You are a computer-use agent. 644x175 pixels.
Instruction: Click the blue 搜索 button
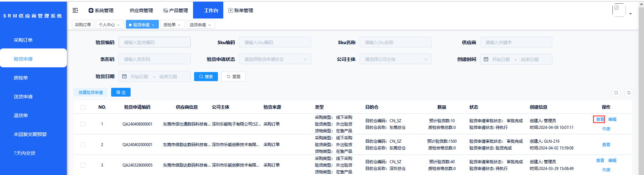206,77
